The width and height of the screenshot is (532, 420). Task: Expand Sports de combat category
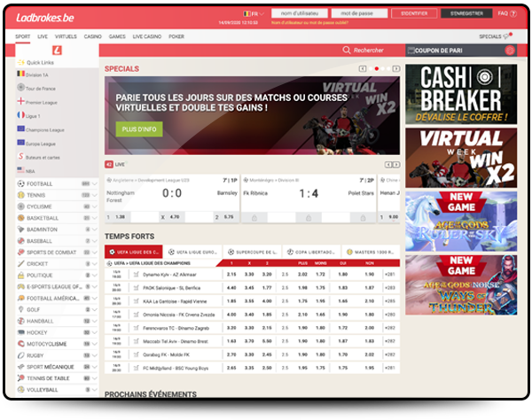pyautogui.click(x=95, y=253)
